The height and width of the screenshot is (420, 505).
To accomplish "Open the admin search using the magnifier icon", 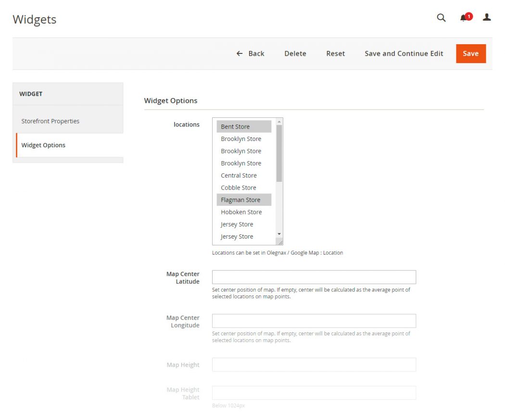I will coord(441,18).
